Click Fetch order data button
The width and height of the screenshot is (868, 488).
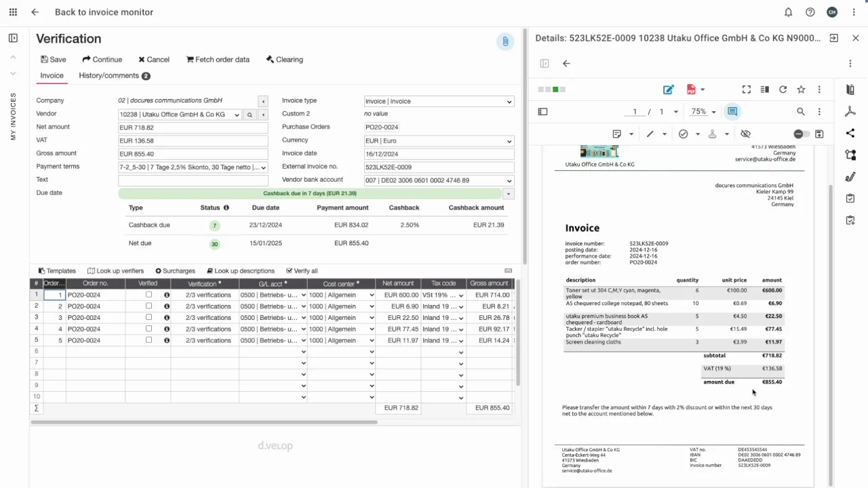coord(218,60)
